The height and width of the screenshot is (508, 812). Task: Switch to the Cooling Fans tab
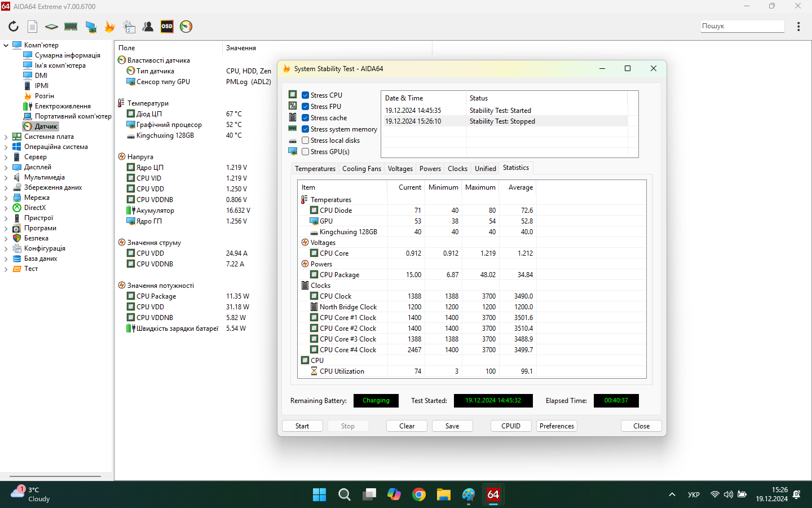(361, 169)
